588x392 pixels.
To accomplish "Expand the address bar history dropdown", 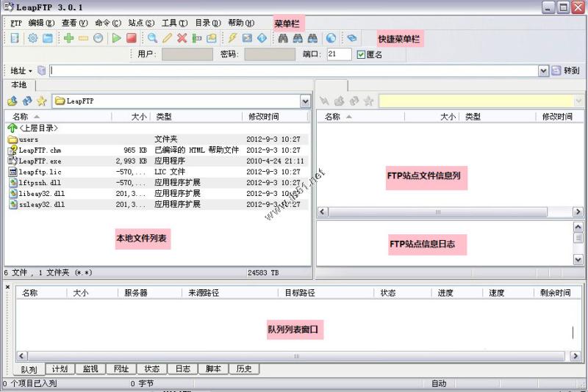I will pos(543,70).
